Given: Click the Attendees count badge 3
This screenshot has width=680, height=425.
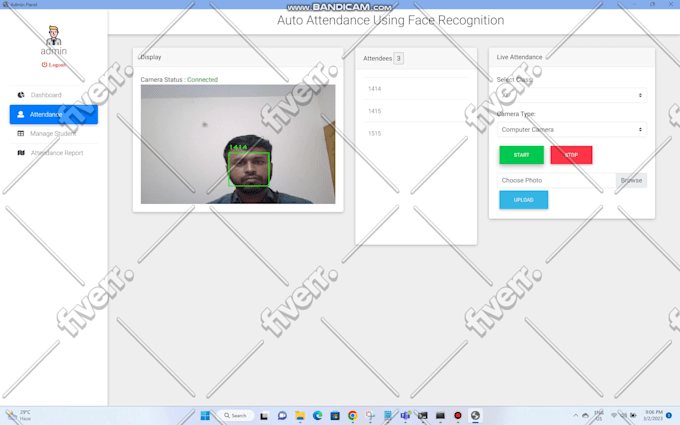Looking at the screenshot, I should coord(399,58).
